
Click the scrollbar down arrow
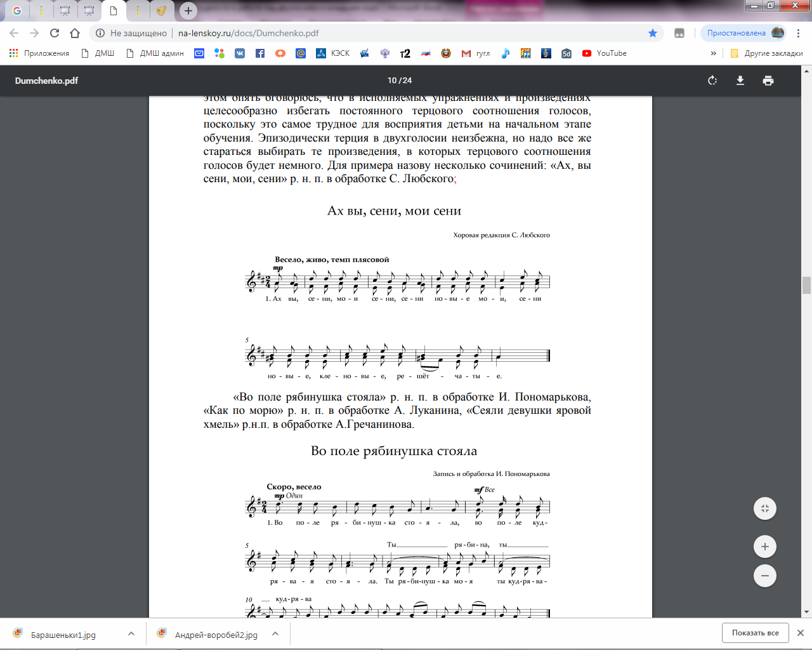806,612
